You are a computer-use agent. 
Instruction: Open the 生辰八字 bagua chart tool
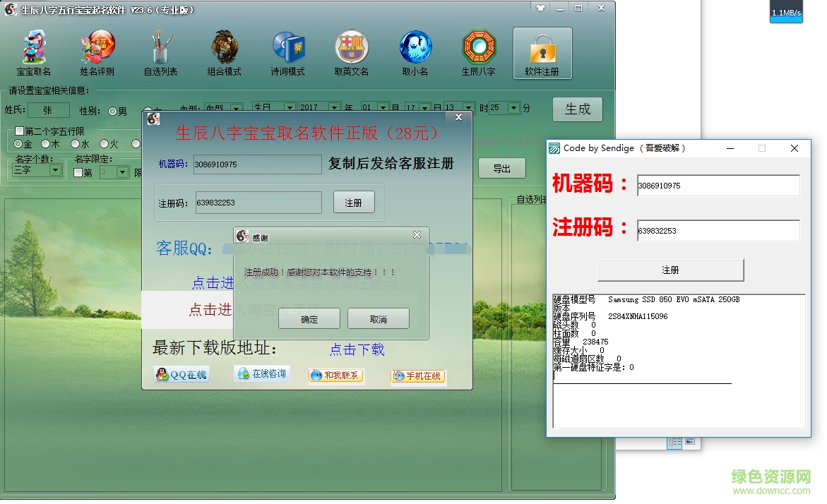pos(478,53)
